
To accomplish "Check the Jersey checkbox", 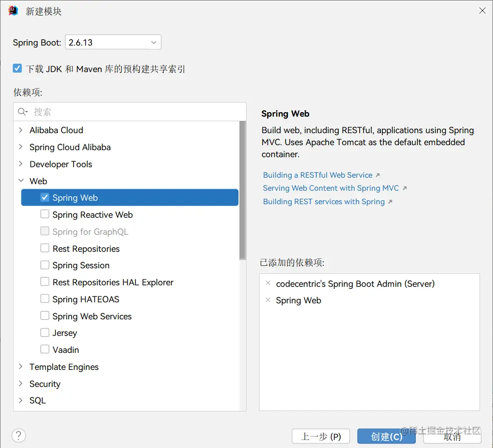I will point(45,332).
